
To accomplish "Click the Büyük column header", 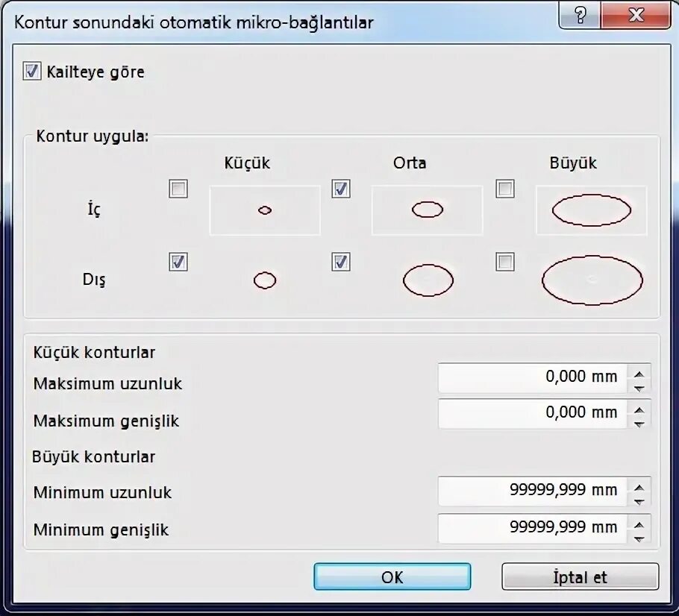I will (x=573, y=163).
